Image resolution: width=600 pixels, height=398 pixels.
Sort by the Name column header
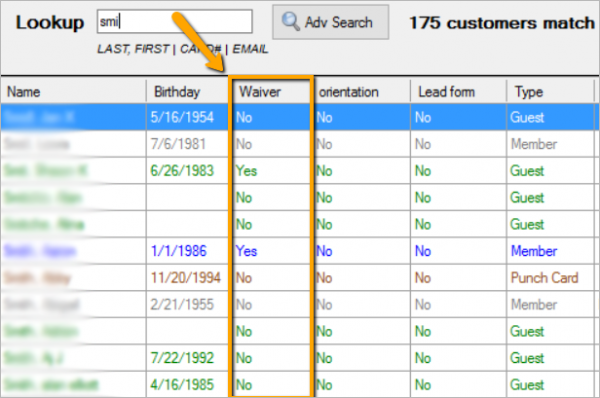point(24,92)
